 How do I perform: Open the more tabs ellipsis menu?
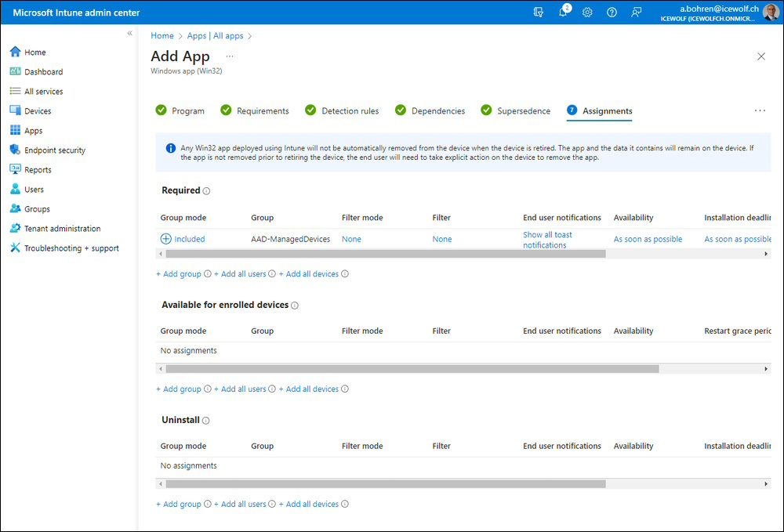[x=760, y=111]
